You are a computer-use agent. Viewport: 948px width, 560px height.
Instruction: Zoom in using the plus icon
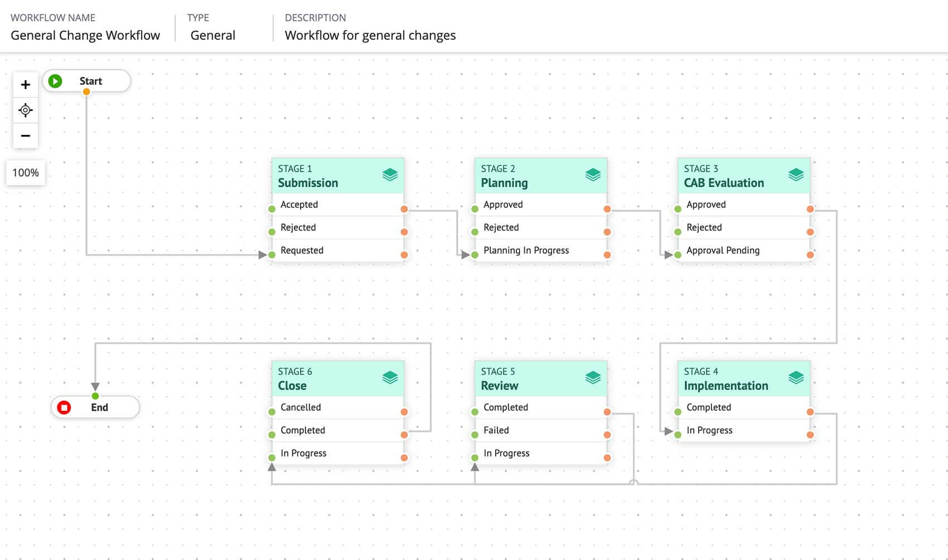25,84
